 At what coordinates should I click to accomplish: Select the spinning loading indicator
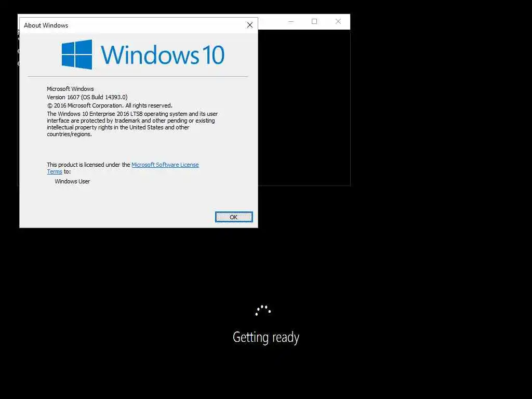[x=263, y=310]
